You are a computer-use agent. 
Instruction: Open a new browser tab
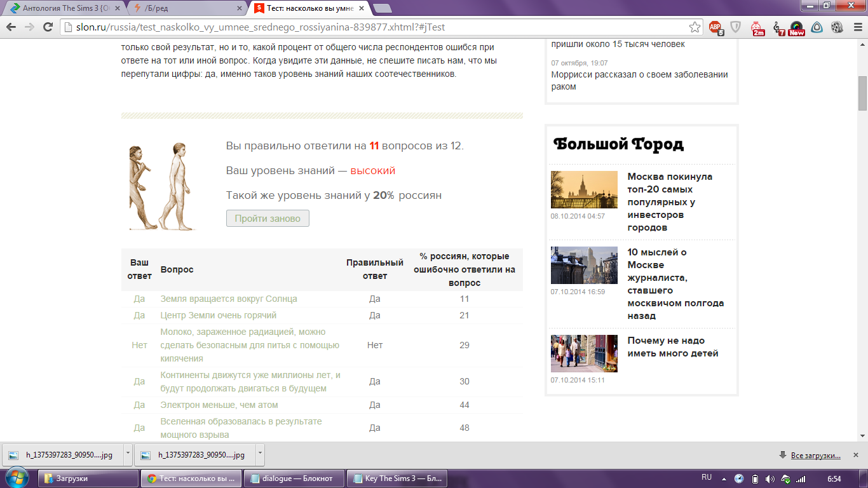click(x=382, y=8)
